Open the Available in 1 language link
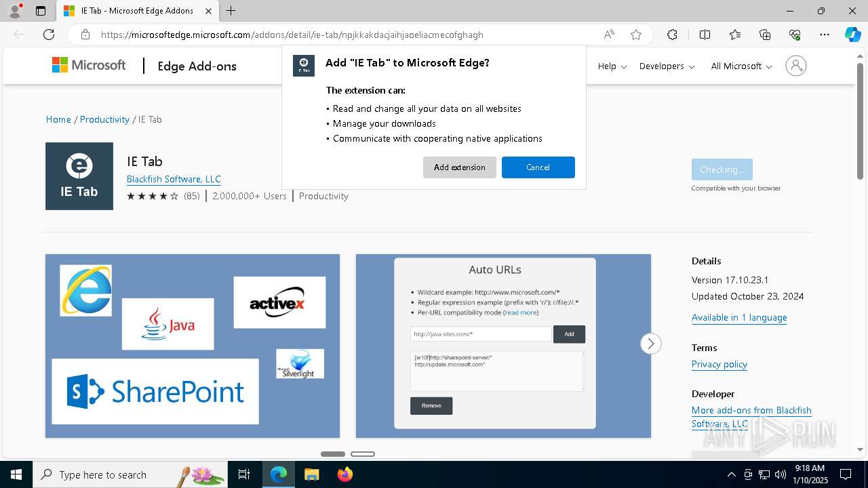Image resolution: width=868 pixels, height=488 pixels. tap(739, 317)
